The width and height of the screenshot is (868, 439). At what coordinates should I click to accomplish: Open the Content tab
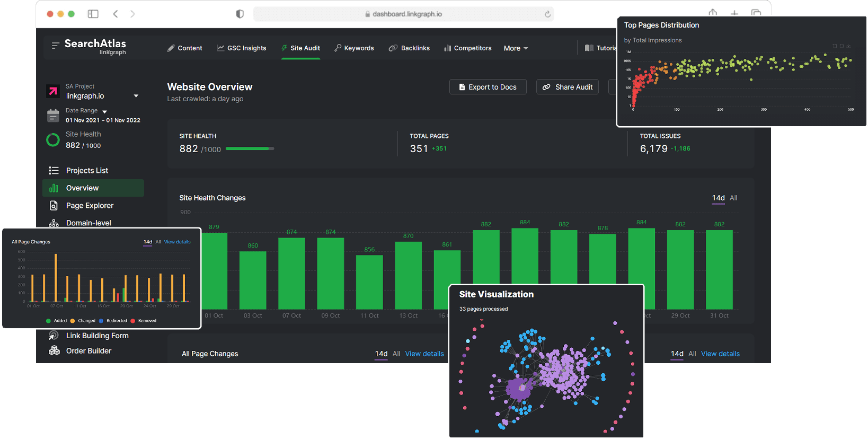pos(184,48)
